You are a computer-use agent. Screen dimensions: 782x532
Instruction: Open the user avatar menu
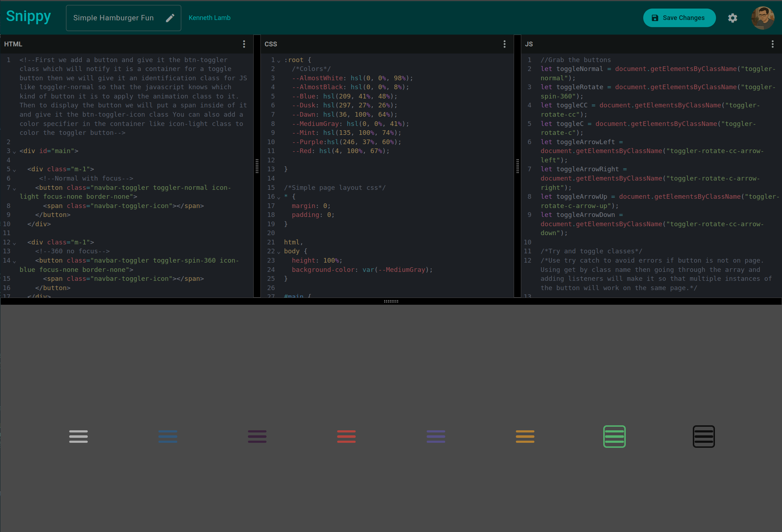click(x=763, y=18)
